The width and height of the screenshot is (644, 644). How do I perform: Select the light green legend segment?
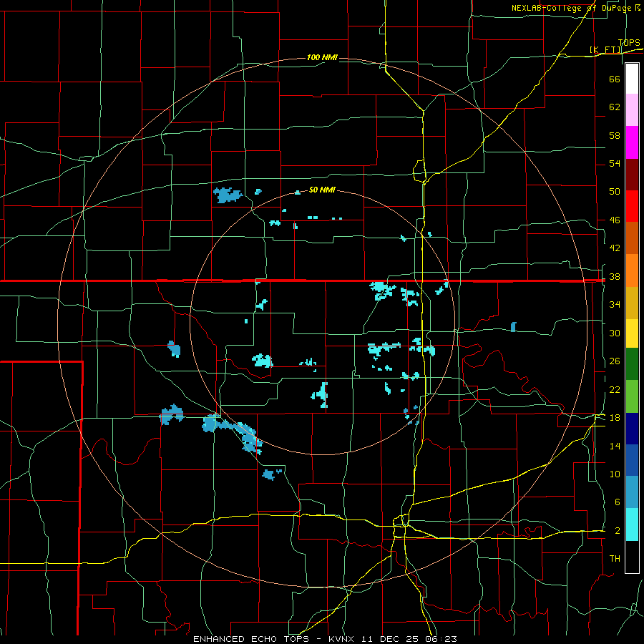(x=632, y=396)
